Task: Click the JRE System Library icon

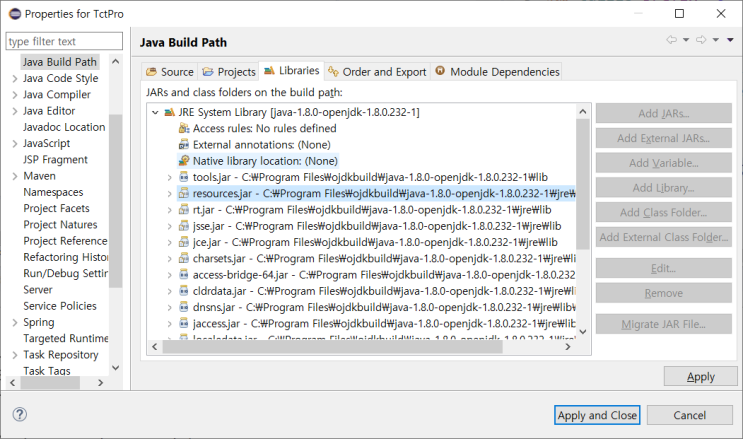Action: (x=169, y=112)
